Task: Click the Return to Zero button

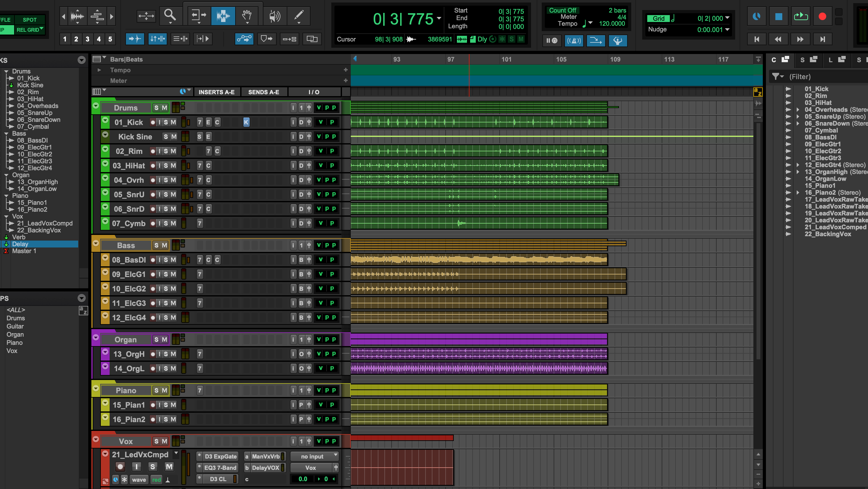Action: click(x=757, y=40)
